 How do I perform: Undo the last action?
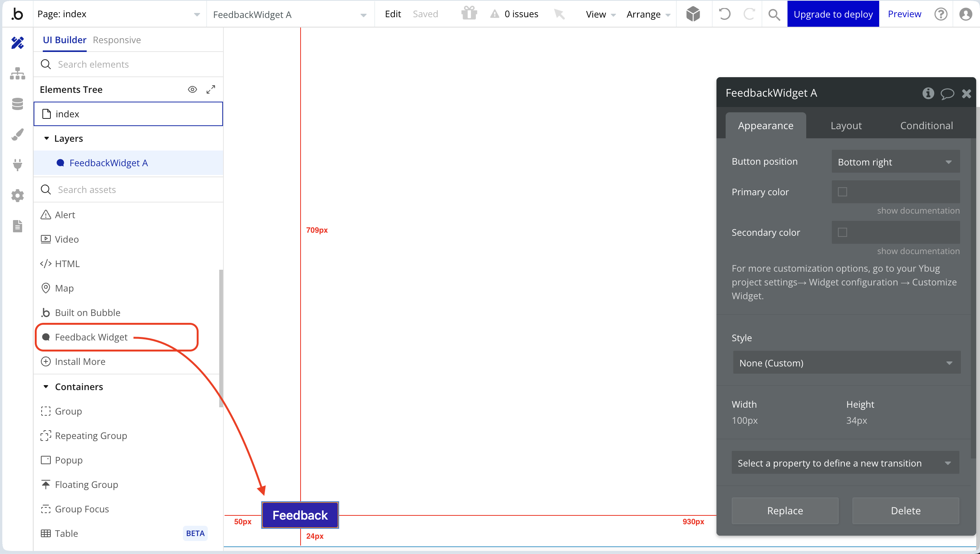[724, 14]
